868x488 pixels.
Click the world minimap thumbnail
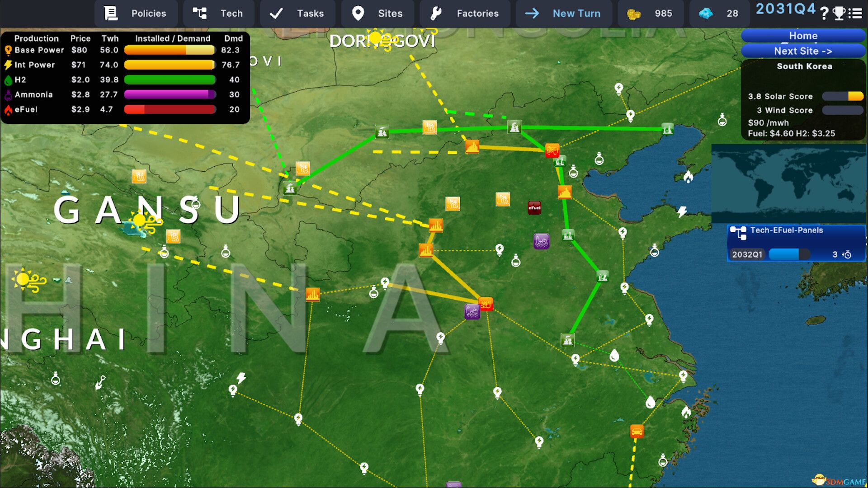point(789,183)
